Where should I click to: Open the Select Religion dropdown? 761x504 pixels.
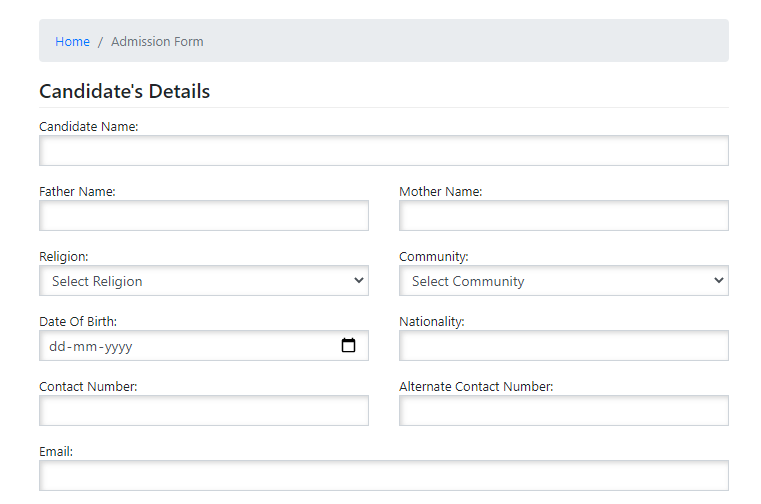(x=204, y=281)
